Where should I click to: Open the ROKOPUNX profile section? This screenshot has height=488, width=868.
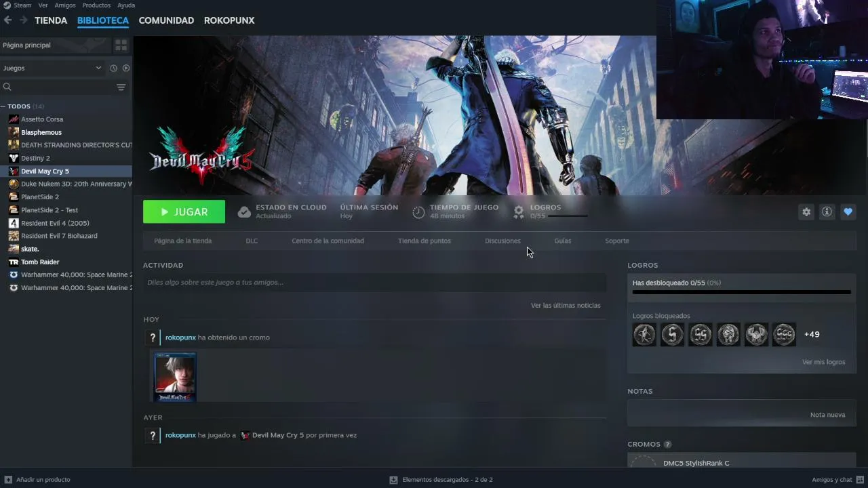229,20
